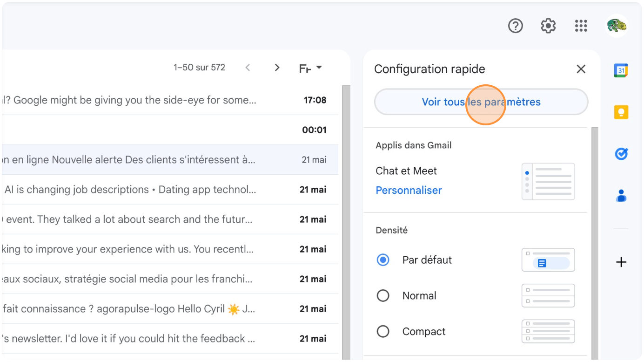
Task: Open the Google apps grid
Action: click(x=581, y=26)
